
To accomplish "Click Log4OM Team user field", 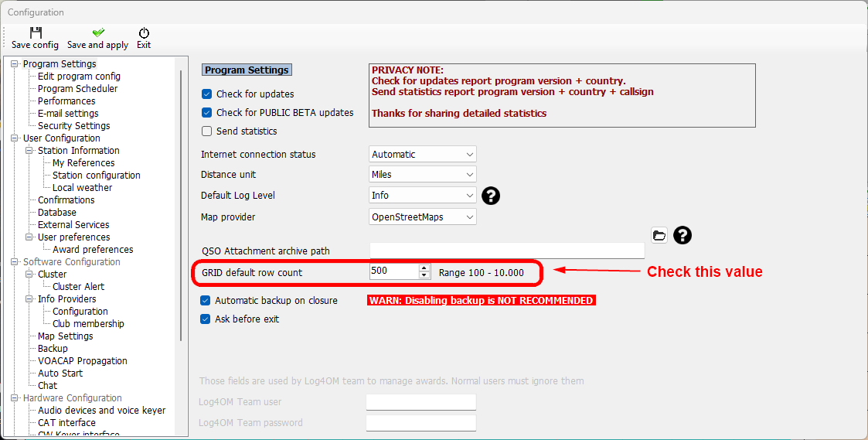I will tap(421, 402).
